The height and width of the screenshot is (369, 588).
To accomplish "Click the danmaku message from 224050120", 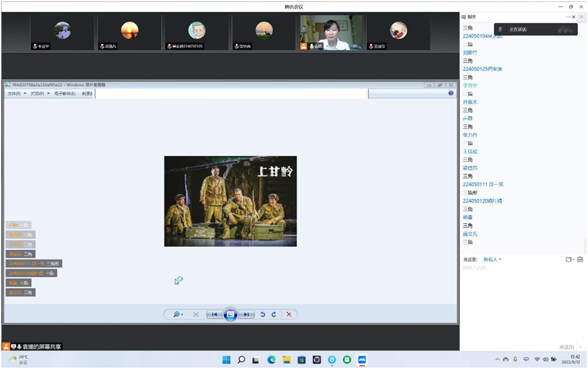I will point(32,274).
